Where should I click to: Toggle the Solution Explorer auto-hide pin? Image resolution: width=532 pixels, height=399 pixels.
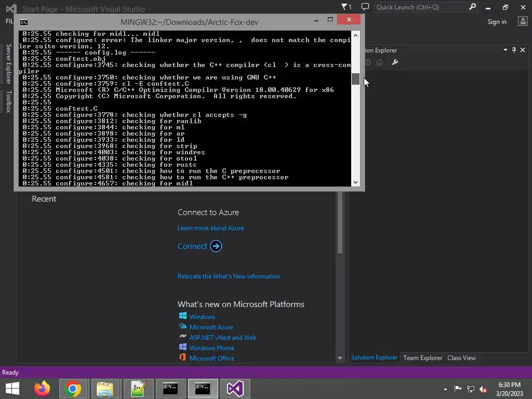[514, 50]
